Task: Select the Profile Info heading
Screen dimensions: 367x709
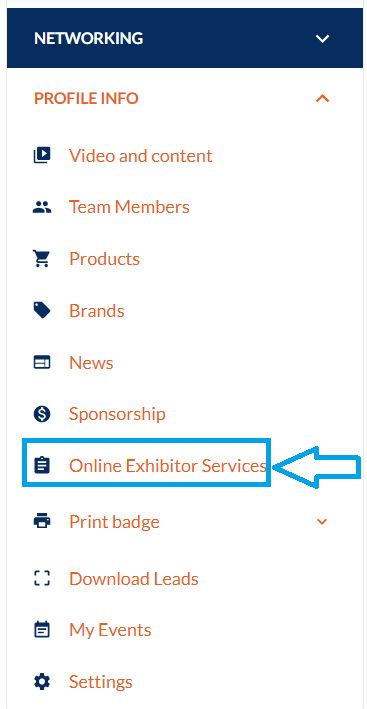Action: click(86, 98)
